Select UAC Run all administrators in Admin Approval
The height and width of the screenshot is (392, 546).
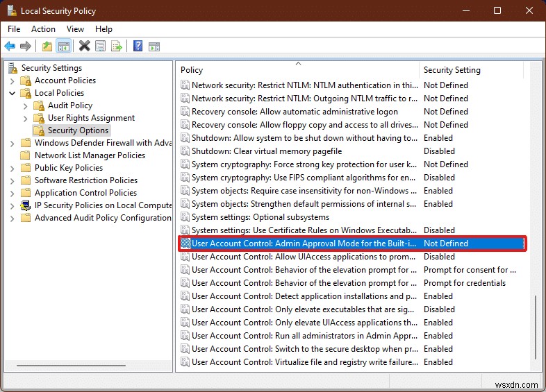pyautogui.click(x=352, y=336)
